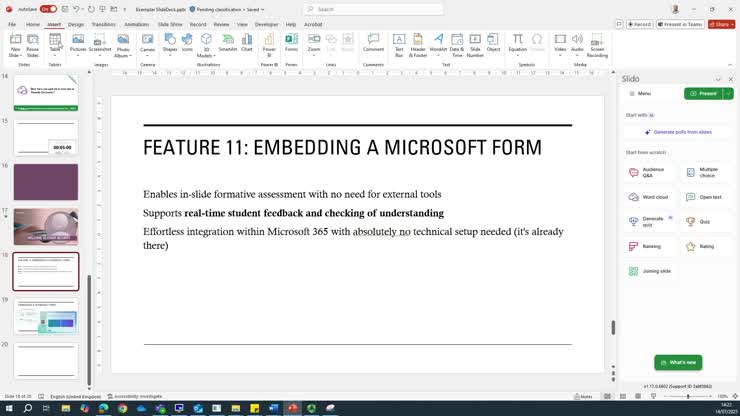Open the Zoom insert option

coord(314,45)
